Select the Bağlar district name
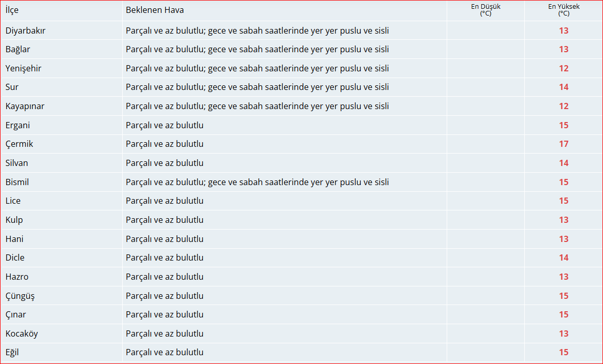603x364 pixels. point(18,50)
